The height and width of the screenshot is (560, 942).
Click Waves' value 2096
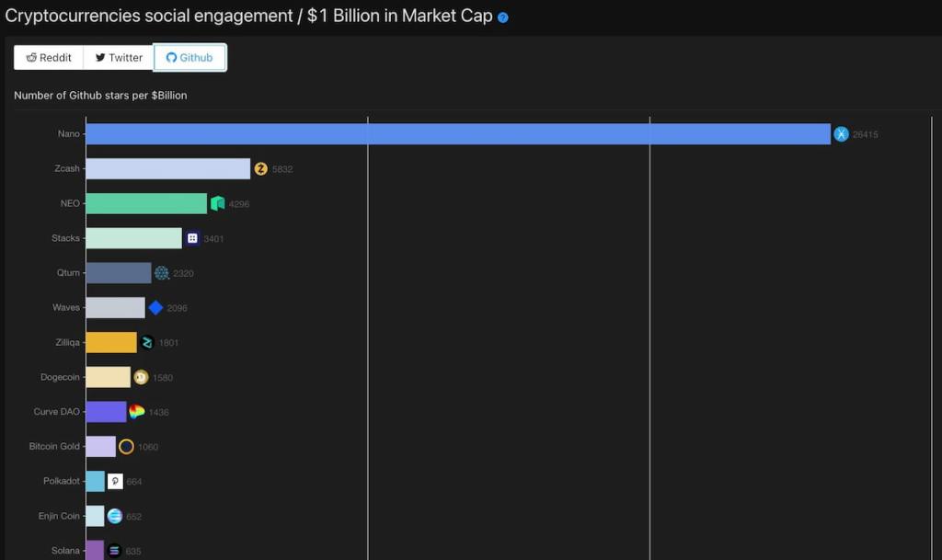pyautogui.click(x=178, y=309)
